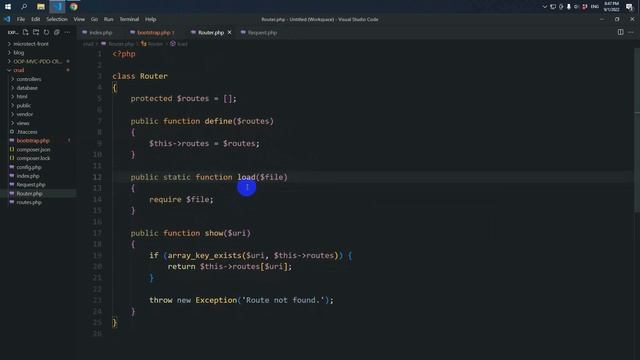Click the editor vertical scrollbar
The height and width of the screenshot is (360, 640).
[637, 131]
